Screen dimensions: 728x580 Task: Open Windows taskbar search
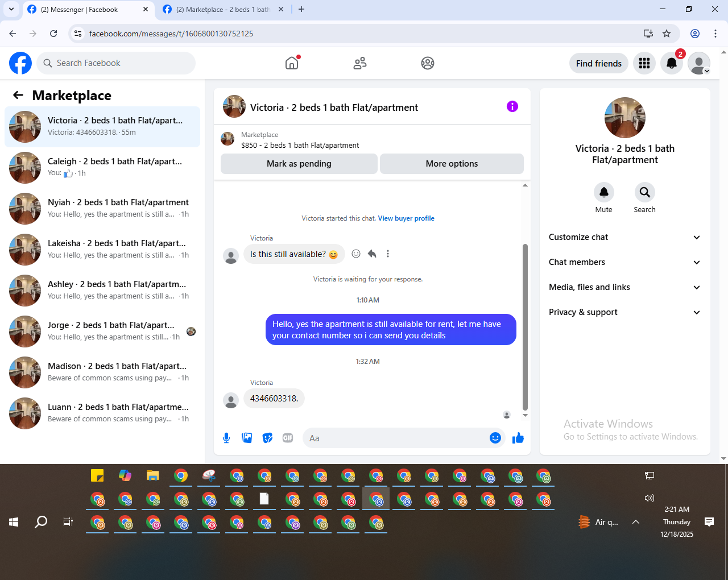pos(41,522)
